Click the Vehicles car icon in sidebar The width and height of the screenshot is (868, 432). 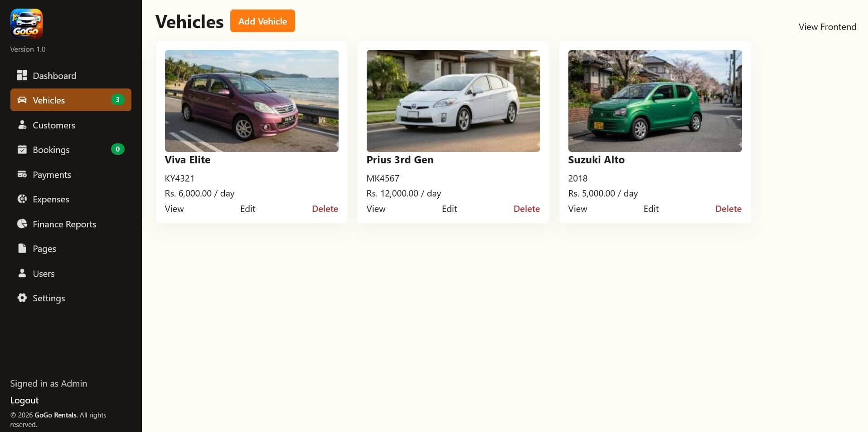click(x=22, y=100)
